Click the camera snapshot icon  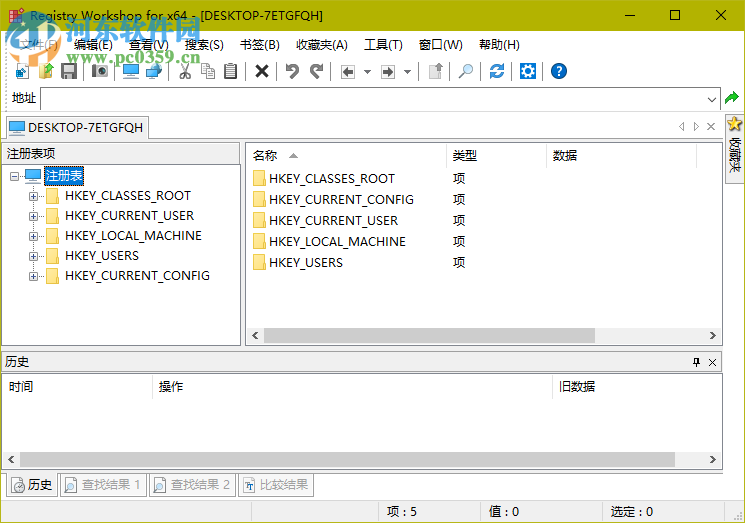[x=100, y=72]
